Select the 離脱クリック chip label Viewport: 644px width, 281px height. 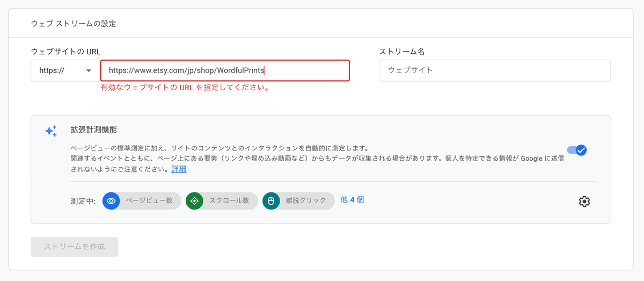[x=306, y=200]
